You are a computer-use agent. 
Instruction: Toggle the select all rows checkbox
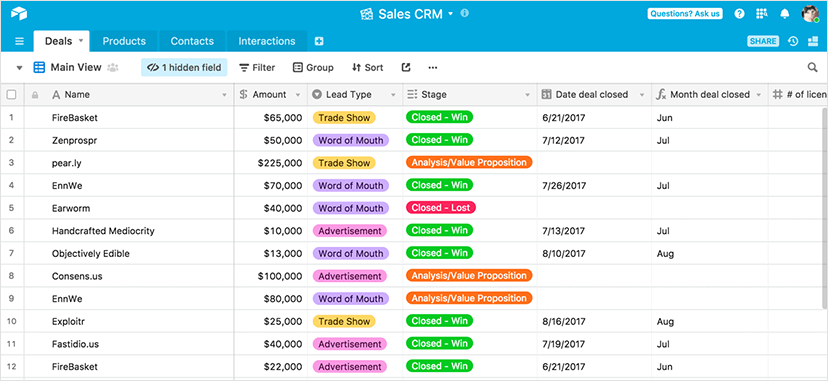tap(11, 95)
